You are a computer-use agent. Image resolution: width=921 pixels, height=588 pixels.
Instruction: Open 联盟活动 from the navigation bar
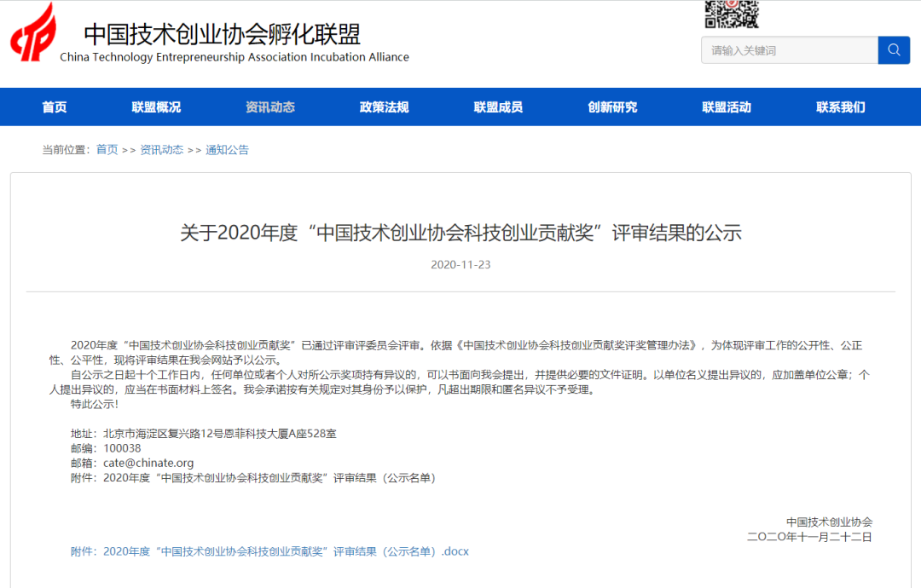(727, 107)
